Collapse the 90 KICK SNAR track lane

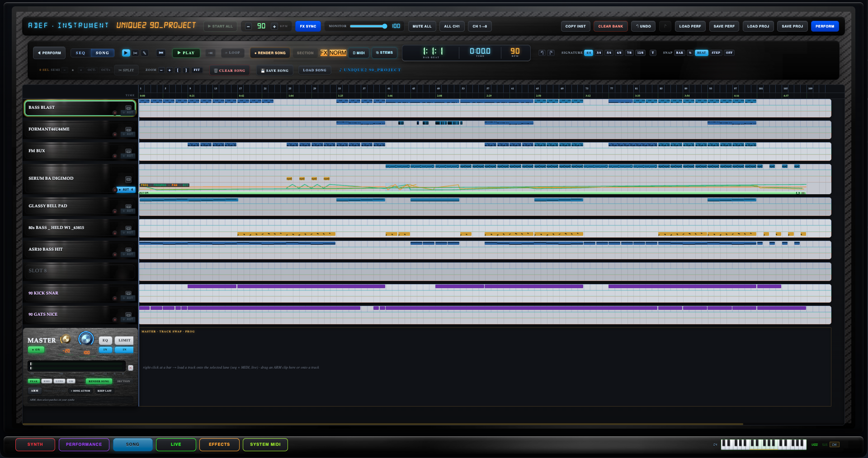[128, 294]
